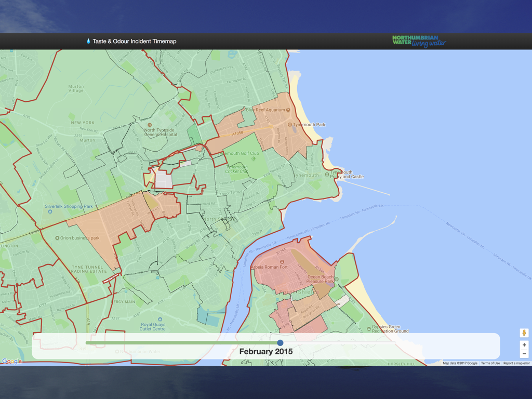532x399 pixels.
Task: Click the water drop icon beside the title
Action: coord(88,41)
